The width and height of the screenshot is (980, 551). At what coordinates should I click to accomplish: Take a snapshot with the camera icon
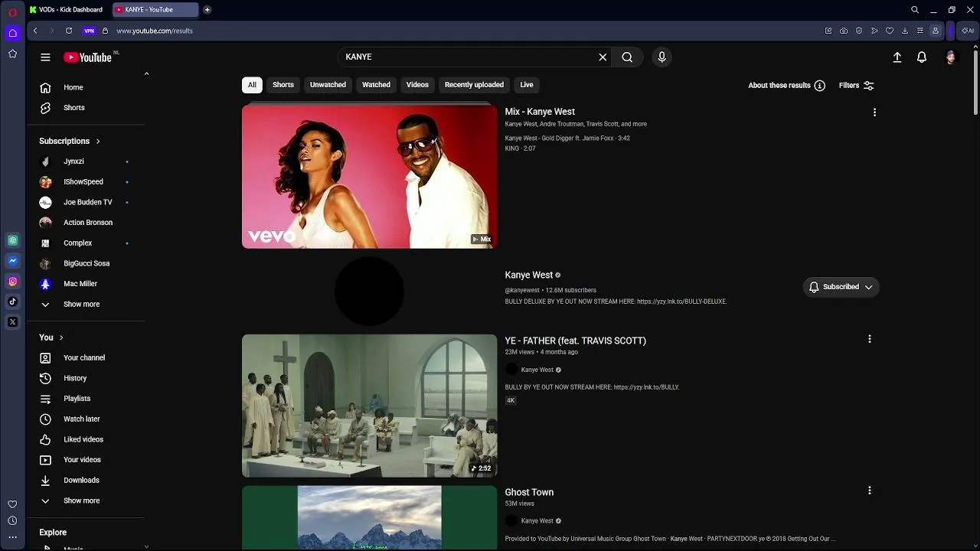[x=844, y=31]
